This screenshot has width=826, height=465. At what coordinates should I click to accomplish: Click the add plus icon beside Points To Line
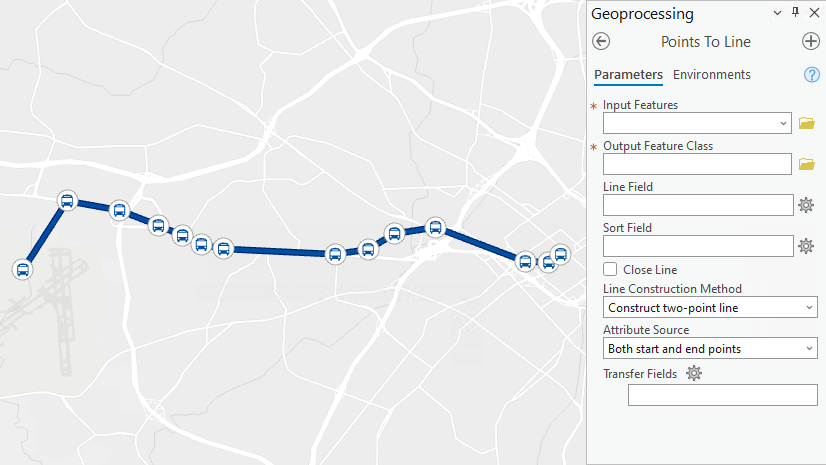pyautogui.click(x=811, y=41)
